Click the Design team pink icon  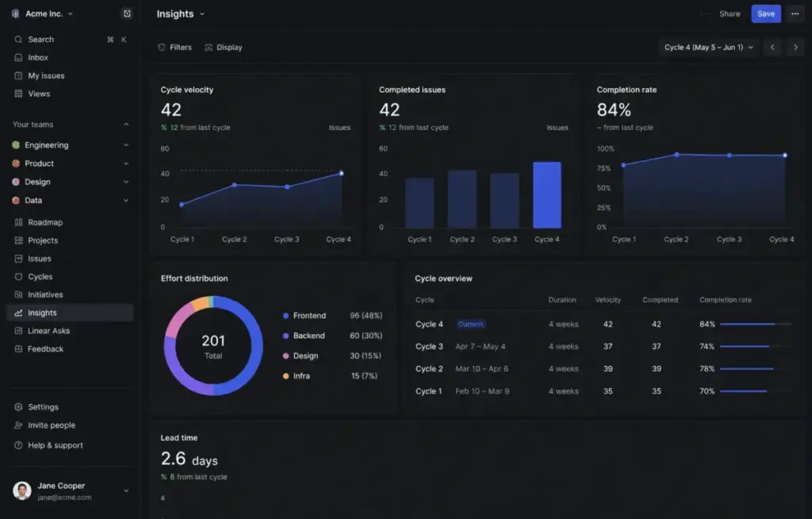coord(16,182)
